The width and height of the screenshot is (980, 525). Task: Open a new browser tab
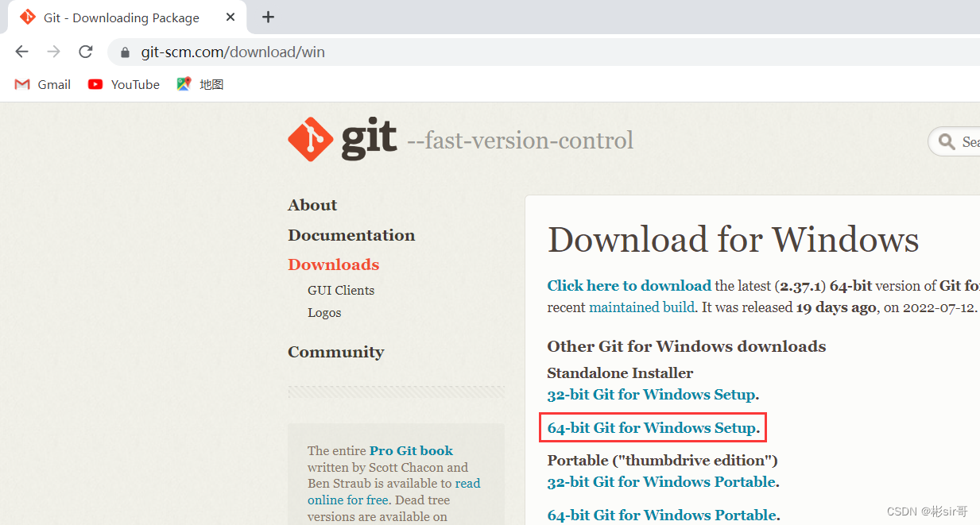coord(268,17)
